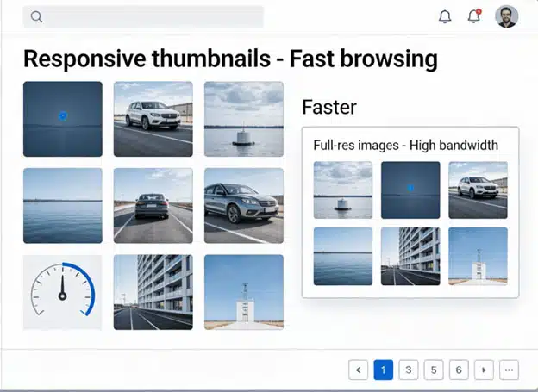Open the user profile avatar

(x=506, y=16)
